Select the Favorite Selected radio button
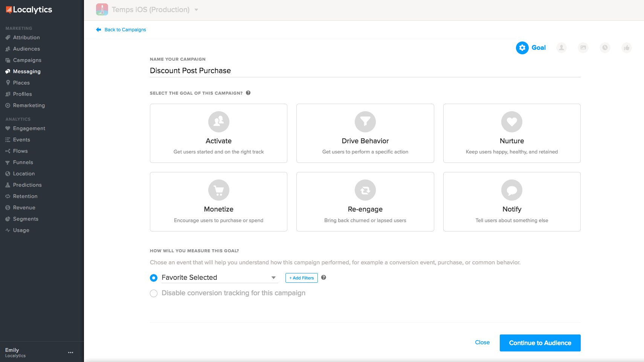This screenshot has height=362, width=644. 154,278
